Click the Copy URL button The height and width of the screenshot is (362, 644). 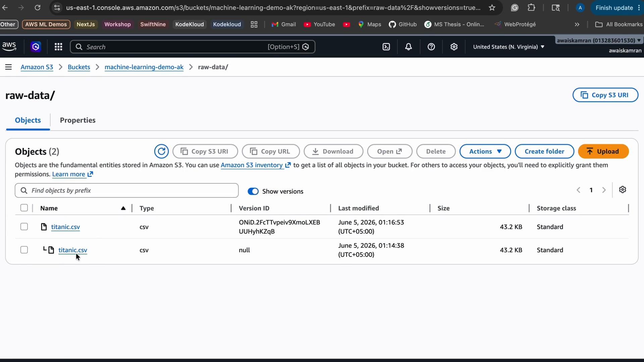(x=271, y=152)
